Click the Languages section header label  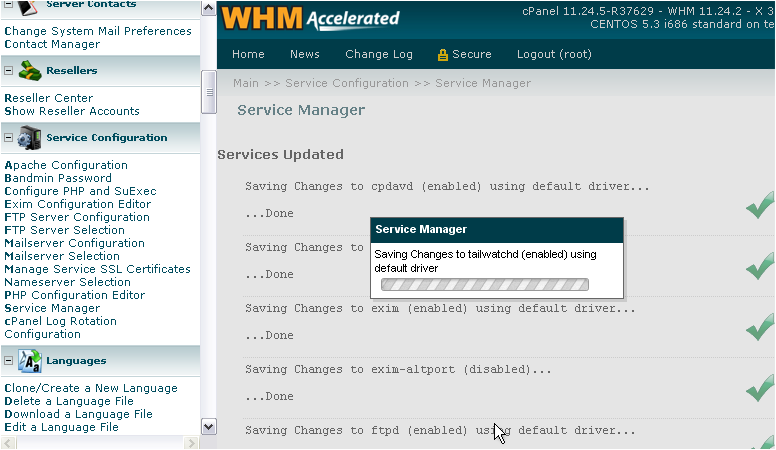click(x=76, y=360)
